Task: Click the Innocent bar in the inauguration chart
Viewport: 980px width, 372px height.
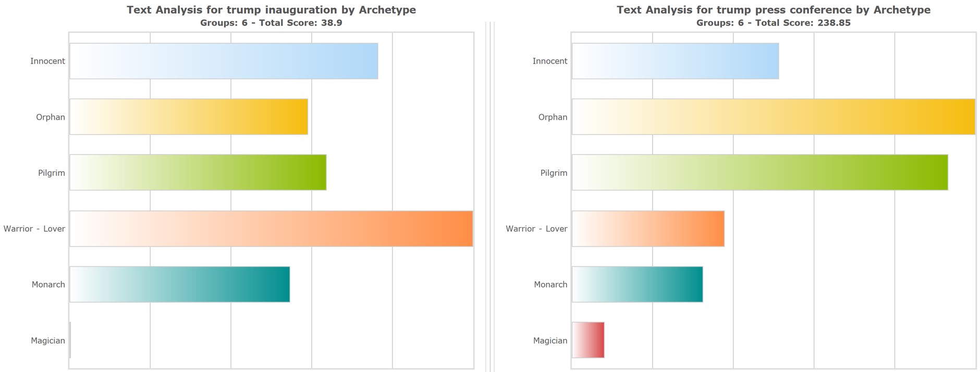Action: tap(224, 61)
